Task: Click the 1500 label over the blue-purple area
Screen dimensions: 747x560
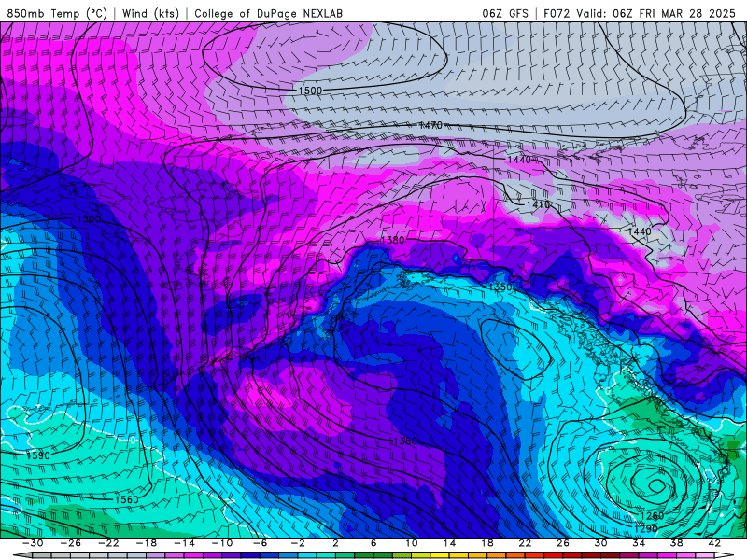Action: pos(89,219)
